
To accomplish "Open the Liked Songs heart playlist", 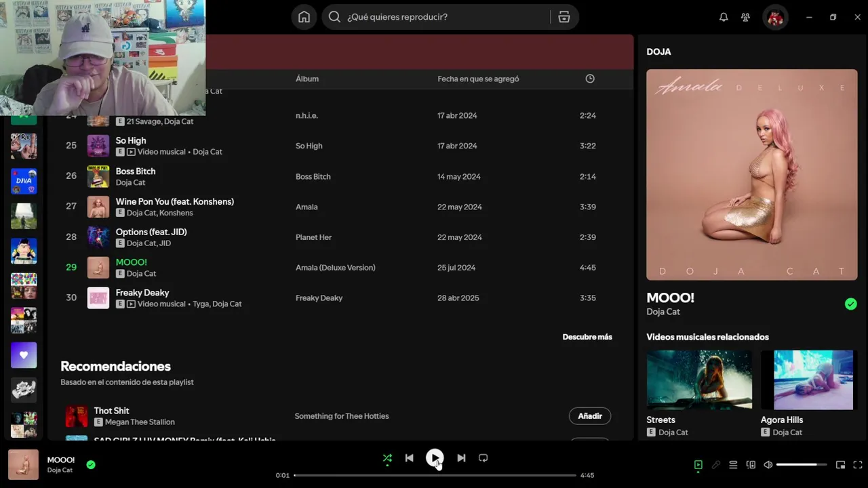I will pos(24,355).
